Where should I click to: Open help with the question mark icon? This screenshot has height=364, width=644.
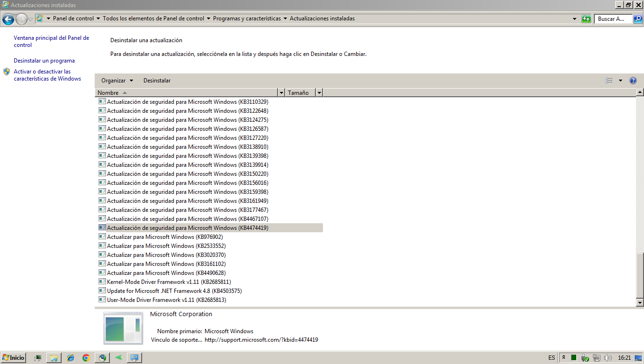(x=633, y=81)
